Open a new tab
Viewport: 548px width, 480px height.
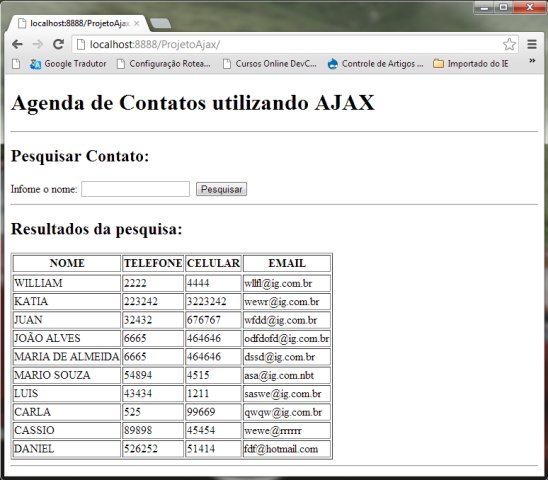(x=160, y=24)
